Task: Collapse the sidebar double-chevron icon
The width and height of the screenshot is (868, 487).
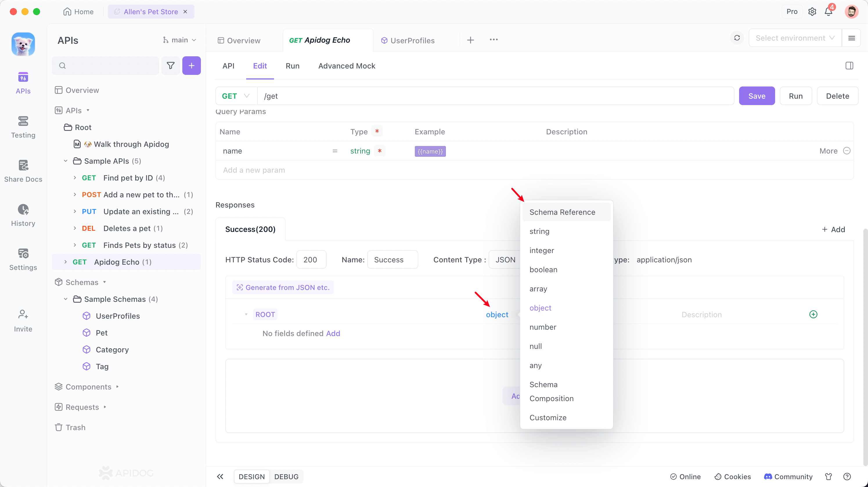Action: coord(220,476)
